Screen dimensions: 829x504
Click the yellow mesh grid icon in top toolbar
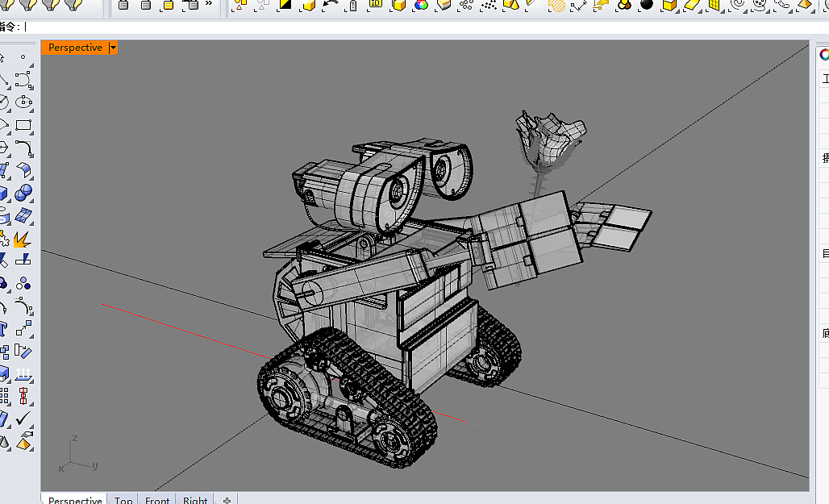point(714,5)
